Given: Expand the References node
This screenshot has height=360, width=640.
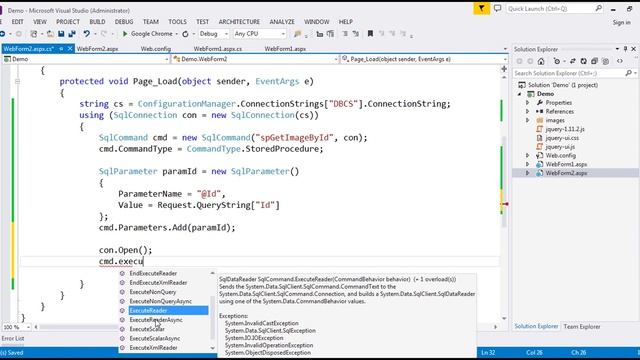Looking at the screenshot, I should pyautogui.click(x=527, y=111).
